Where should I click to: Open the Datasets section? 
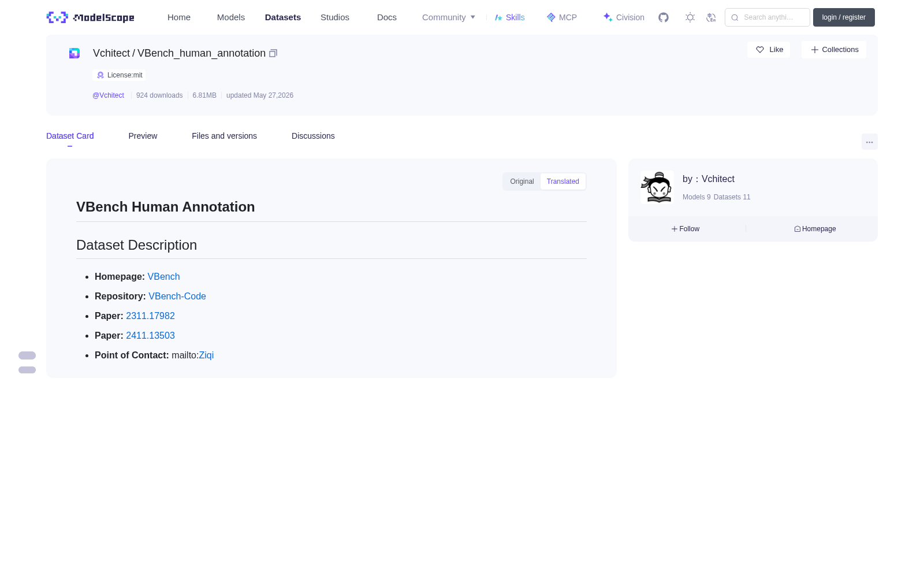(283, 17)
